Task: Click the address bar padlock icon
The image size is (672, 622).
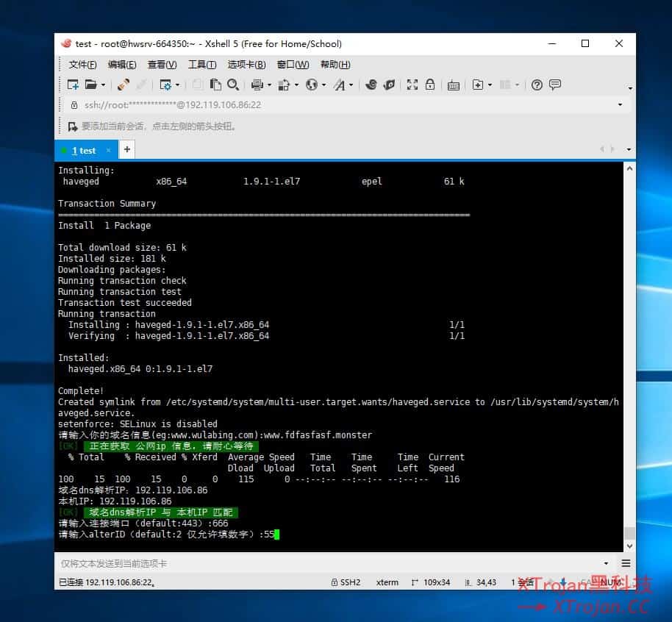Action: 74,105
